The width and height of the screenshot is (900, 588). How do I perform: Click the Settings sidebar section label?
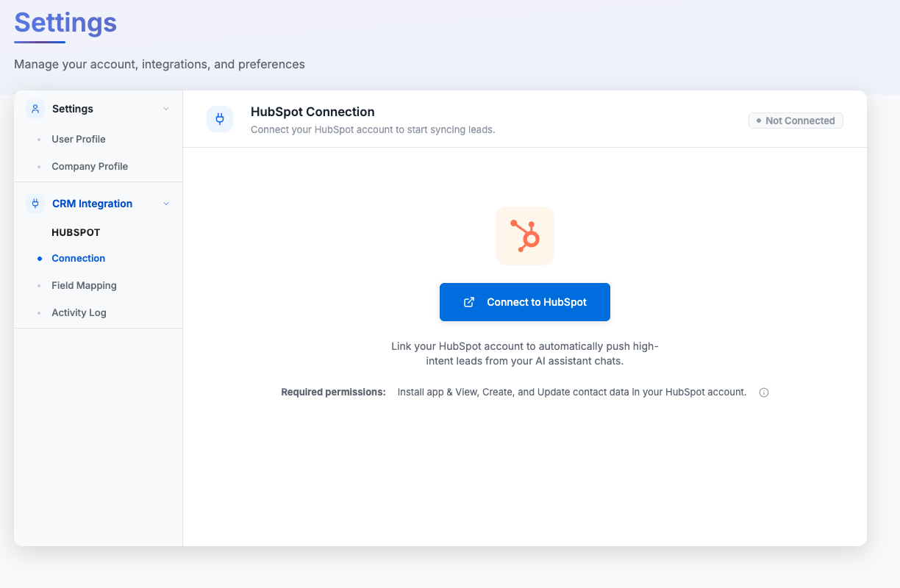(x=73, y=109)
